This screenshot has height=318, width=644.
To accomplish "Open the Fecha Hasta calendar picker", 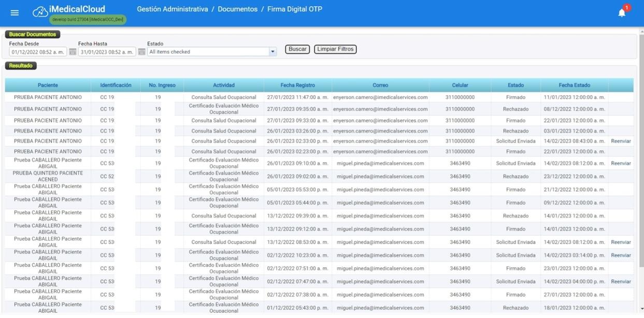I will click(141, 52).
